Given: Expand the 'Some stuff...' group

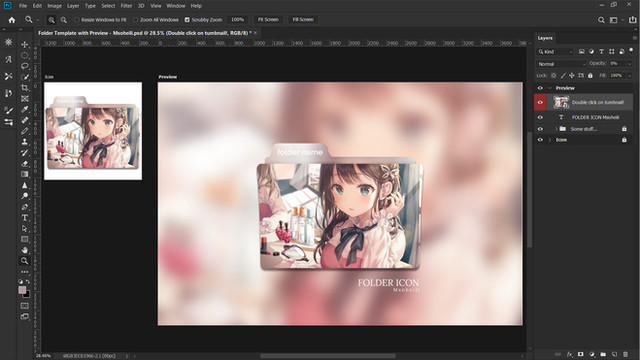Looking at the screenshot, I should coord(556,129).
